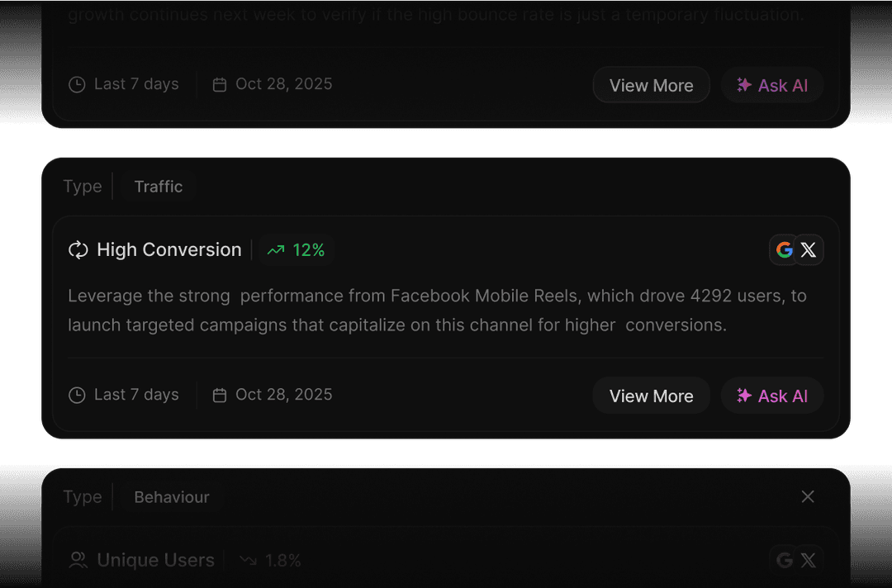892x588 pixels.
Task: Click the Google source icon on High Conversion card
Action: (x=784, y=249)
